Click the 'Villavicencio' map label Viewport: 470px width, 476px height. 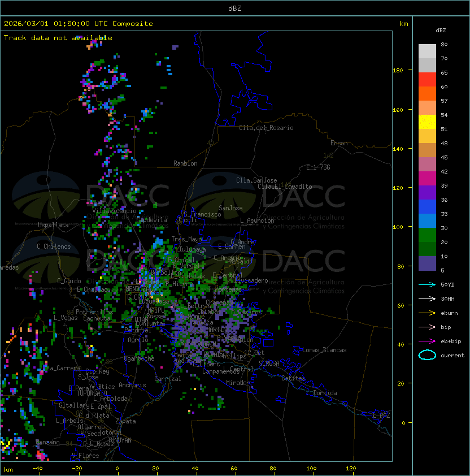tap(114, 211)
